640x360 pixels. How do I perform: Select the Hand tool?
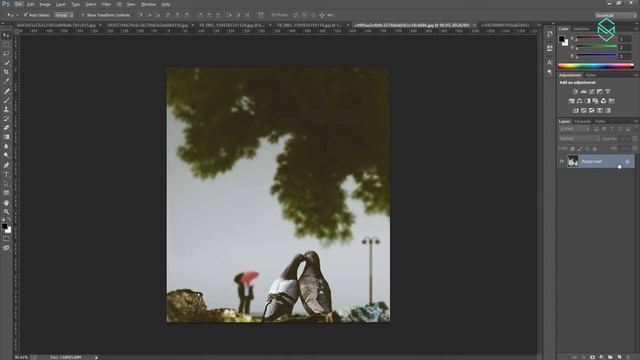(6, 203)
